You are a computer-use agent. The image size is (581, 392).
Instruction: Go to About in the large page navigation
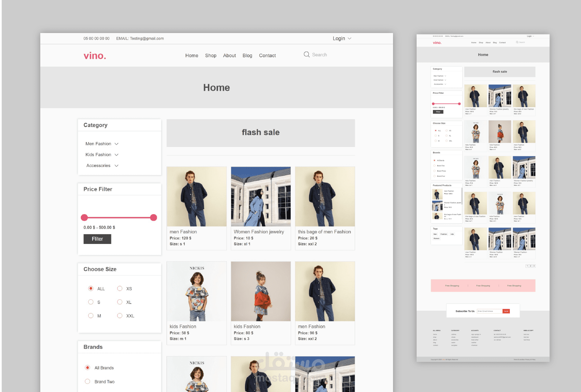[x=229, y=56]
